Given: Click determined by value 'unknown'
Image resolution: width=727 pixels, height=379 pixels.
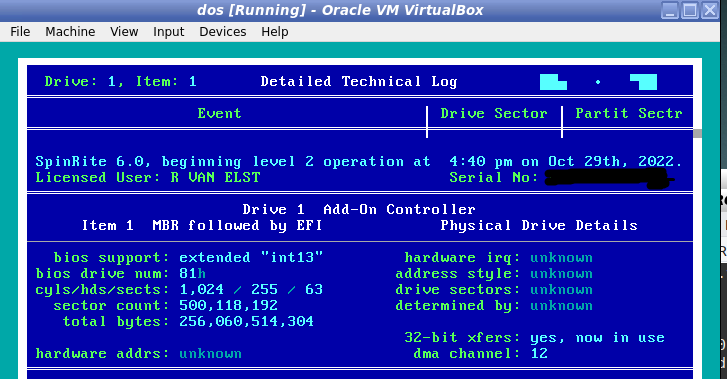Looking at the screenshot, I should 561,305.
